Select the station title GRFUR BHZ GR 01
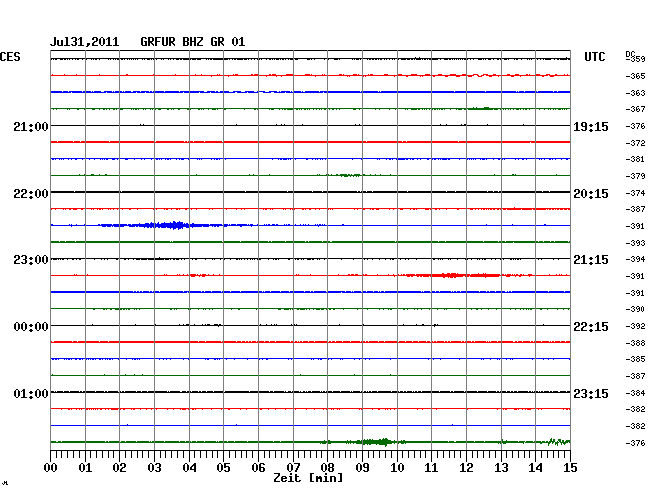The height and width of the screenshot is (494, 650). (x=193, y=42)
